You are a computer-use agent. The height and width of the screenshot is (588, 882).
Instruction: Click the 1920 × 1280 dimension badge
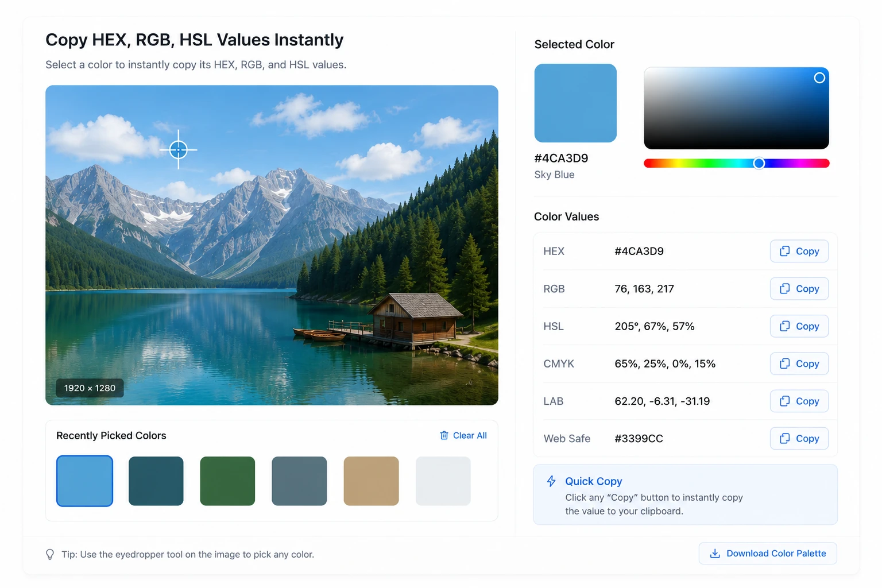[90, 388]
